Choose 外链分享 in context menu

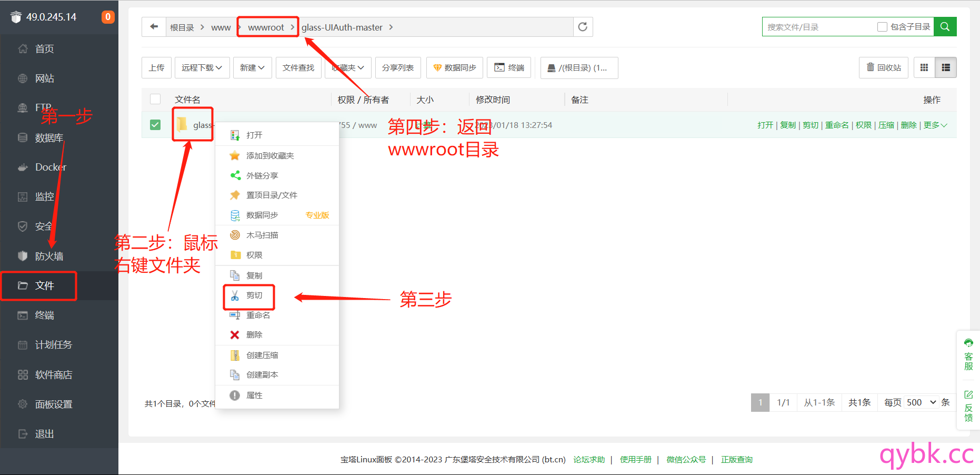tap(277, 175)
